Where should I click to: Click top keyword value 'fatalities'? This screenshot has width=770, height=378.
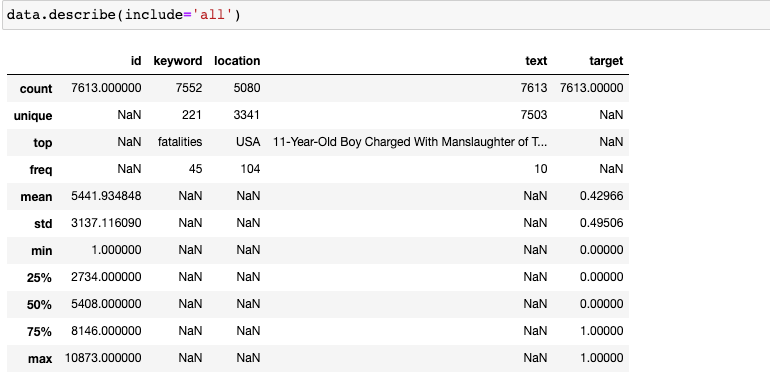pos(180,142)
